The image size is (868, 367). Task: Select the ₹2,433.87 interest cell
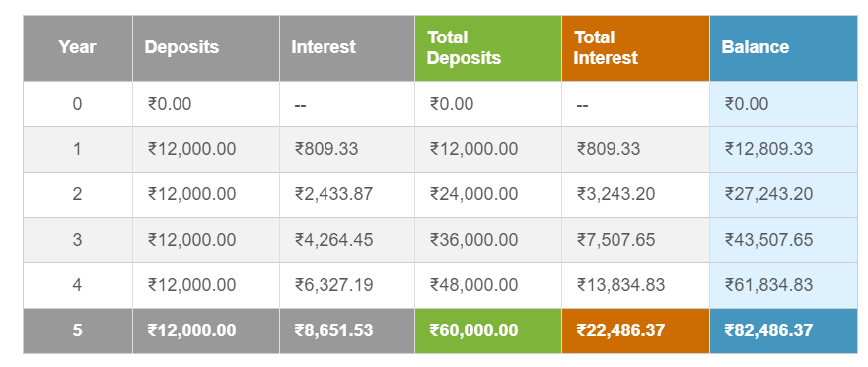tap(347, 195)
